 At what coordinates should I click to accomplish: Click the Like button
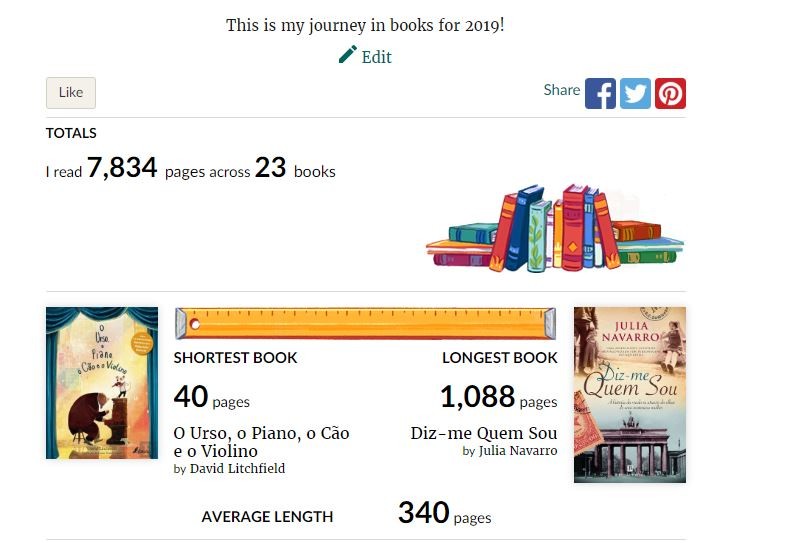(x=71, y=93)
